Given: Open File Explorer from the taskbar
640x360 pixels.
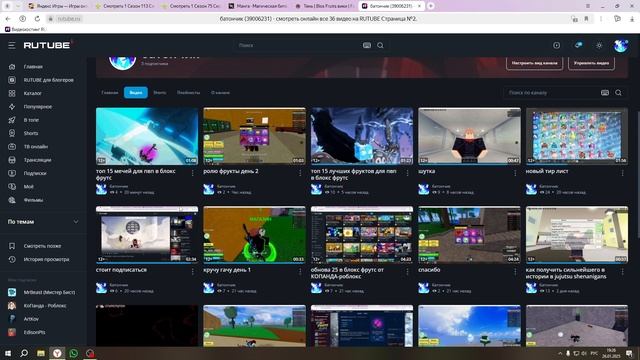Looking at the screenshot, I should point(41,353).
